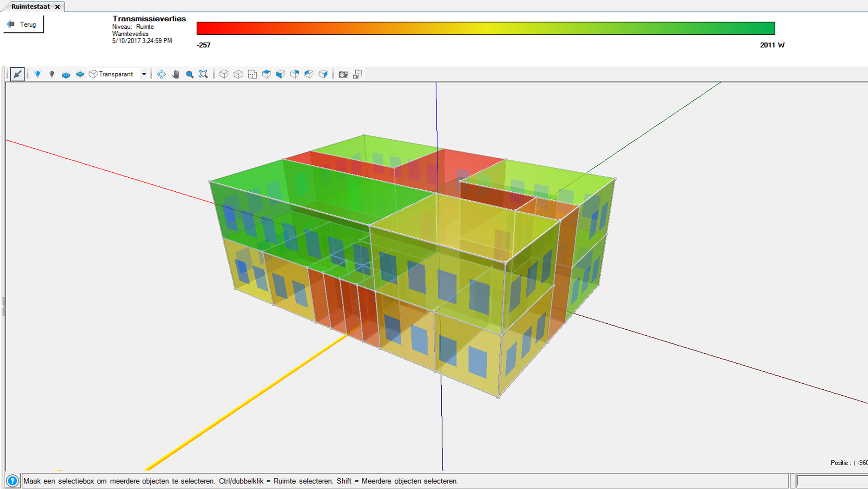The height and width of the screenshot is (489, 868).
Task: Click the help question mark icon
Action: (12, 481)
